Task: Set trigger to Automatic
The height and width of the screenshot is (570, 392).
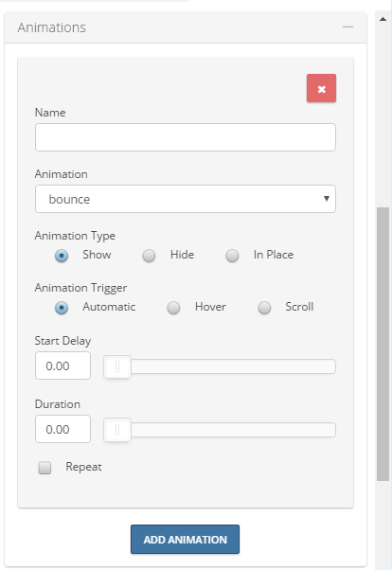Action: tap(62, 308)
